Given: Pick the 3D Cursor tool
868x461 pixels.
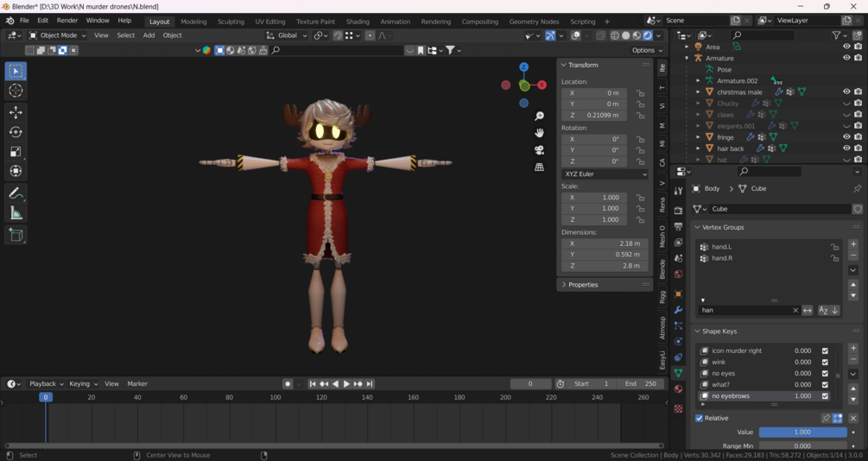Looking at the screenshot, I should coord(16,91).
